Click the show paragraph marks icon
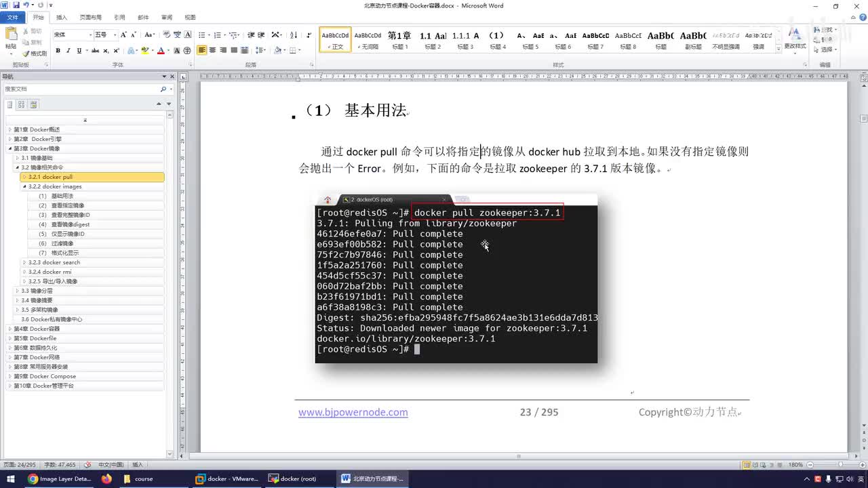Image resolution: width=868 pixels, height=488 pixels. click(309, 35)
